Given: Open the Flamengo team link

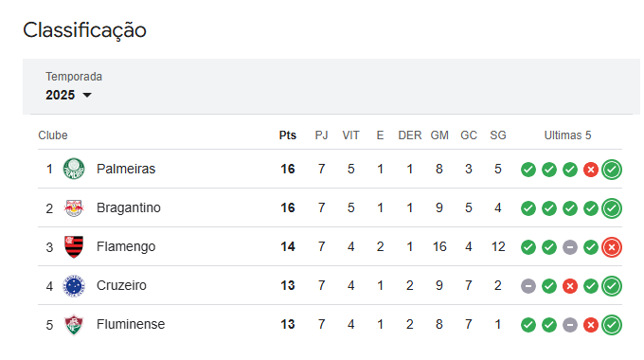Looking at the screenshot, I should 126,246.
